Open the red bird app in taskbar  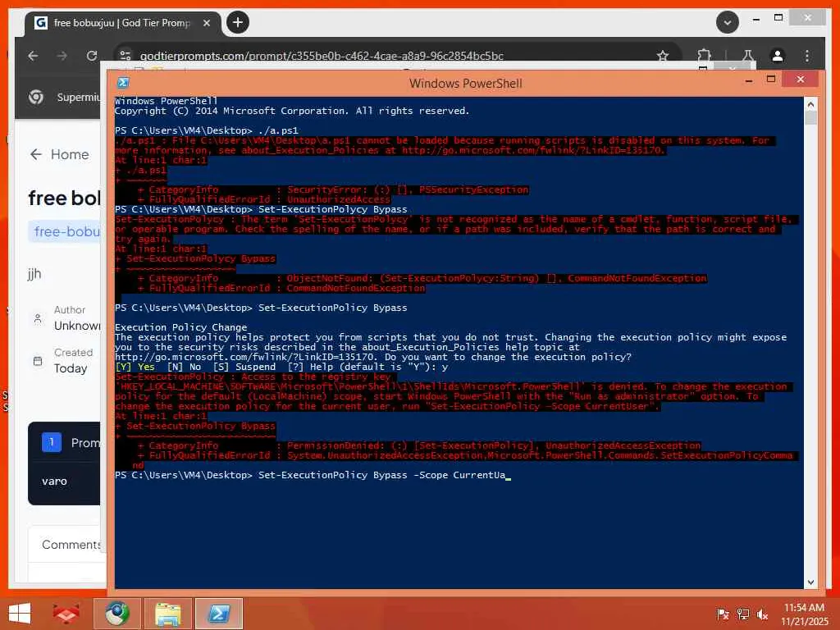66,614
